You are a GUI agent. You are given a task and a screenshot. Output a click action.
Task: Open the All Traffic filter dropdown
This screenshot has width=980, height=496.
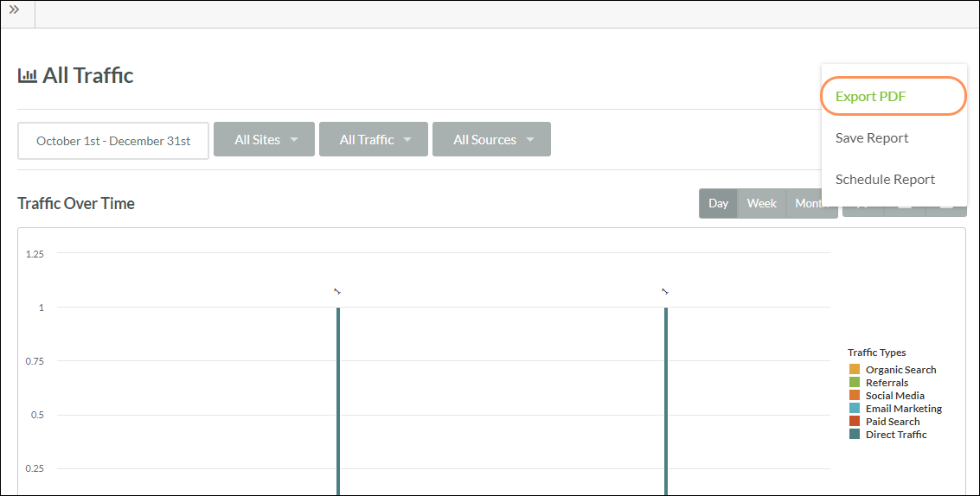374,139
